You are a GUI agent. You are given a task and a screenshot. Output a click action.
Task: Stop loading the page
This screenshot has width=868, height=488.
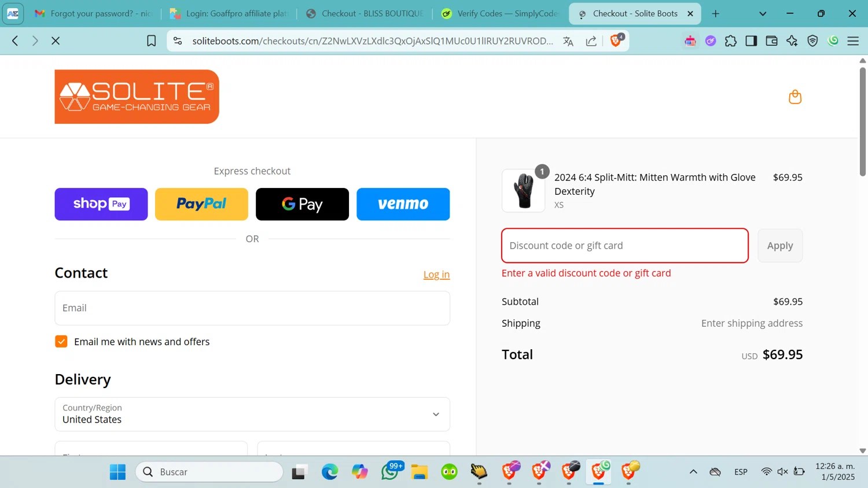click(x=56, y=40)
